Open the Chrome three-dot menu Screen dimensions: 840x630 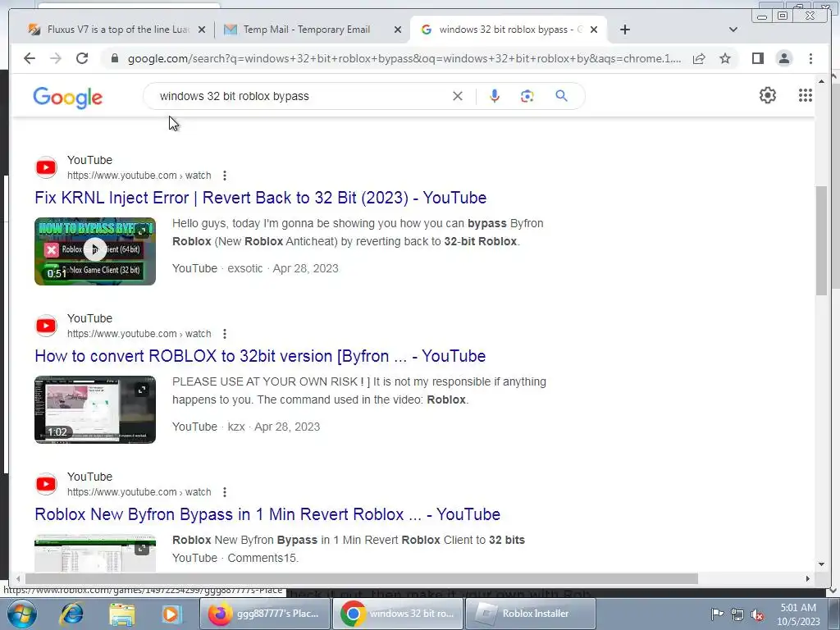coord(810,58)
